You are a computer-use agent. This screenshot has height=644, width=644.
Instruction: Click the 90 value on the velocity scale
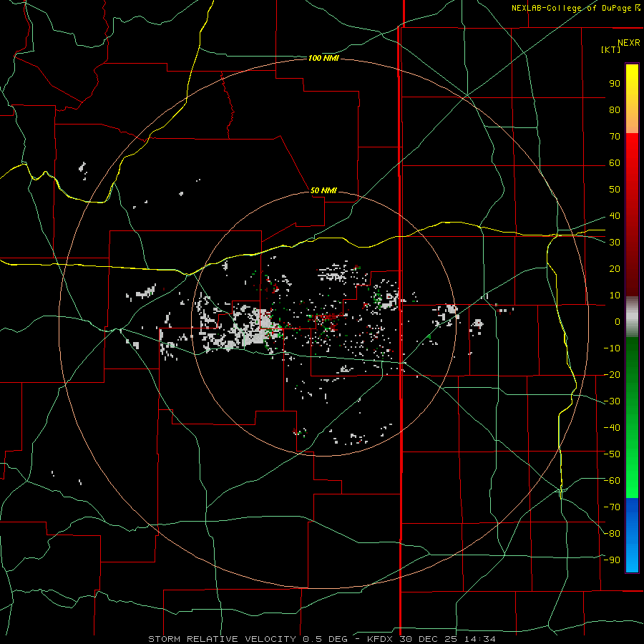pos(615,84)
